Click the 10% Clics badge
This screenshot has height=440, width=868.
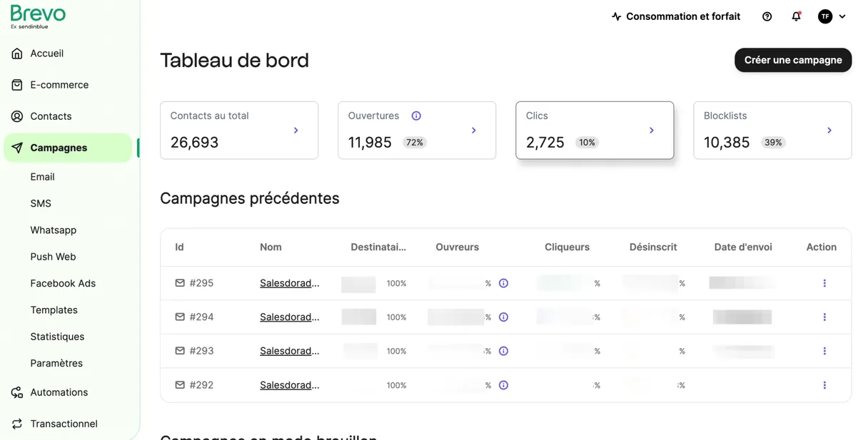pos(587,143)
